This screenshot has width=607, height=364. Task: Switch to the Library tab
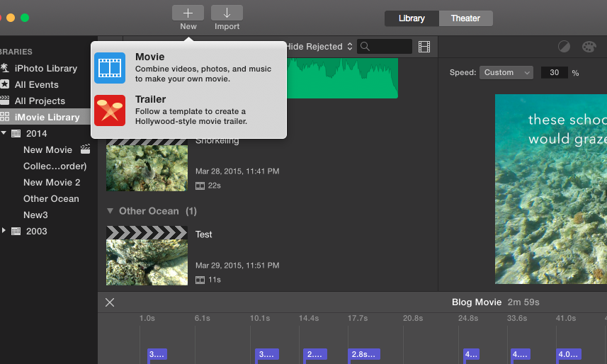pyautogui.click(x=412, y=18)
